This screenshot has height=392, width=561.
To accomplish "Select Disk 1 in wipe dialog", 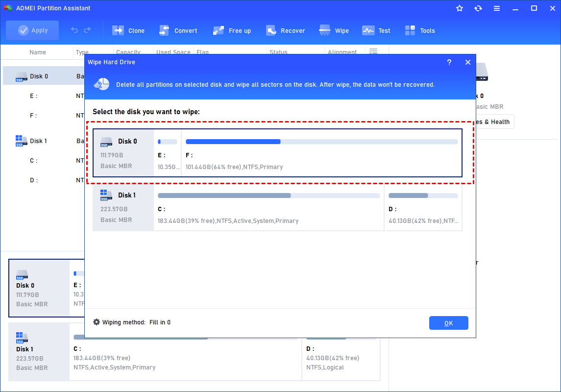I will point(277,207).
